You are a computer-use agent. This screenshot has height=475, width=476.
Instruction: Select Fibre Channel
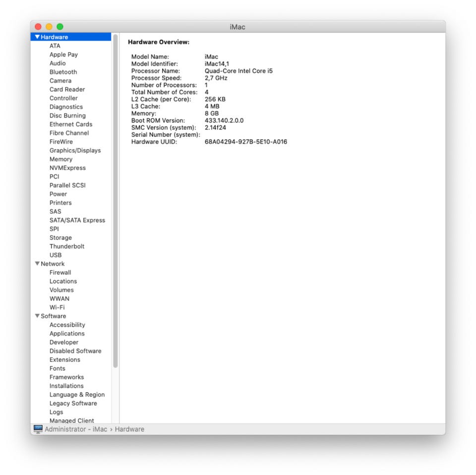69,133
